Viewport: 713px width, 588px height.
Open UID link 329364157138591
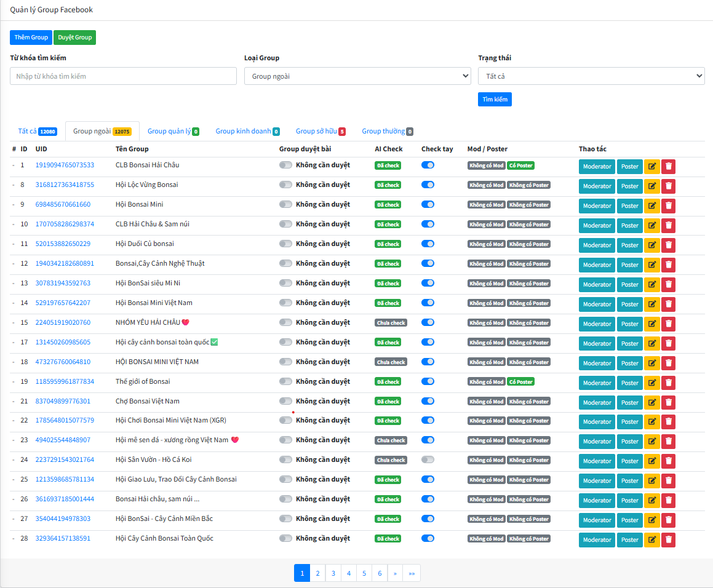(63, 538)
